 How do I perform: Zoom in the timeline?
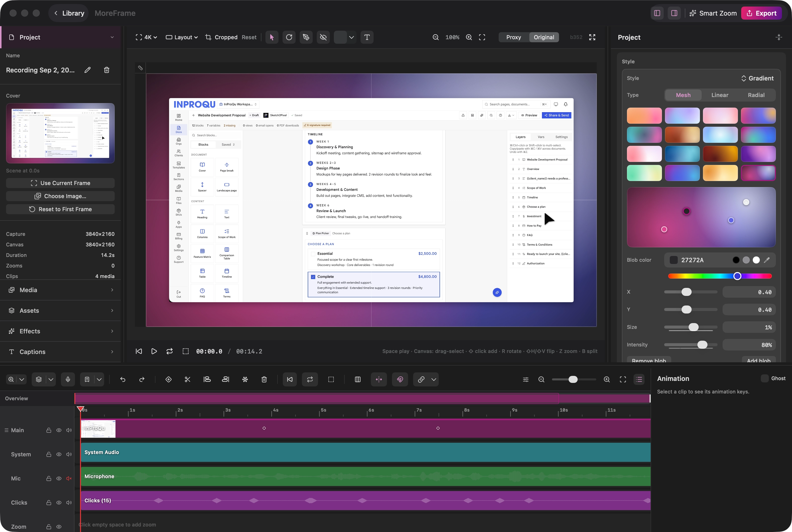[607, 379]
